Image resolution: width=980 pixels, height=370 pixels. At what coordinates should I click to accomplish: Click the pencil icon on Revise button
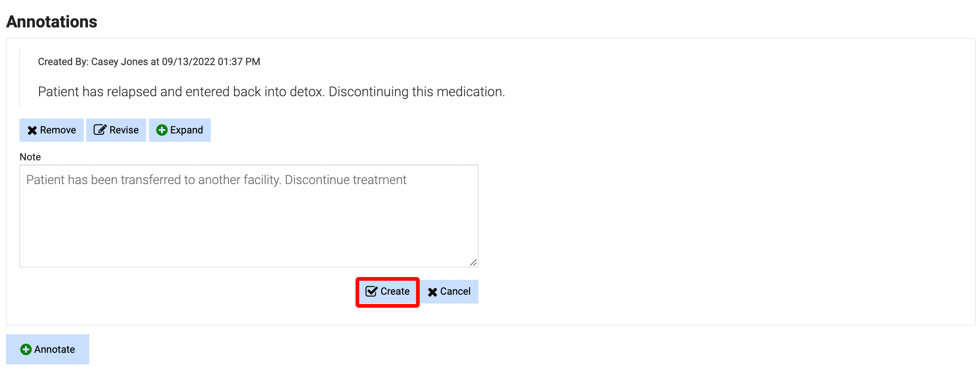tap(100, 130)
